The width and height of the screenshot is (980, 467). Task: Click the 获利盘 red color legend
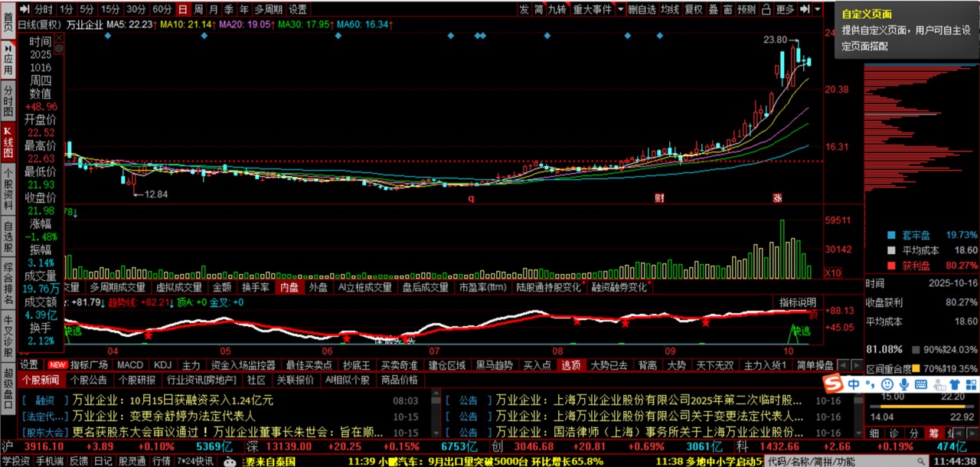[891, 266]
